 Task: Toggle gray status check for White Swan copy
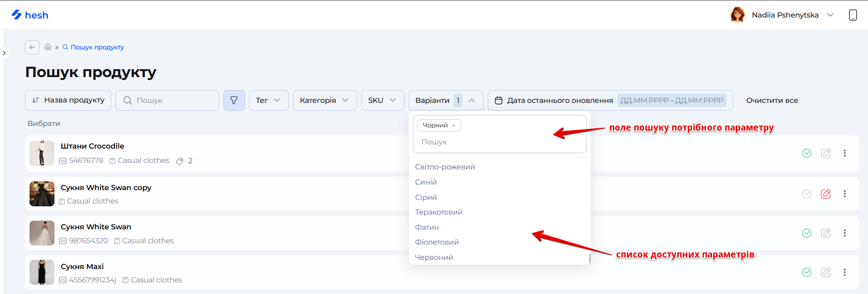[x=807, y=194]
